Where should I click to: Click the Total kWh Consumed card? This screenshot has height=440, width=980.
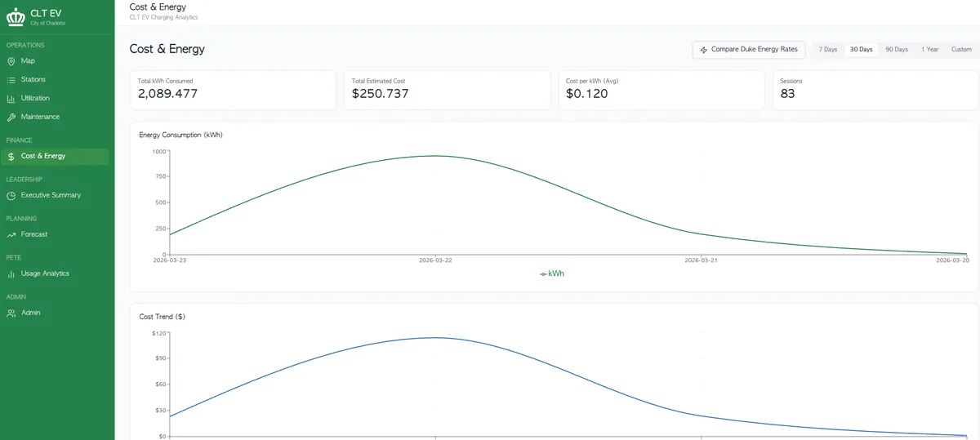click(233, 90)
